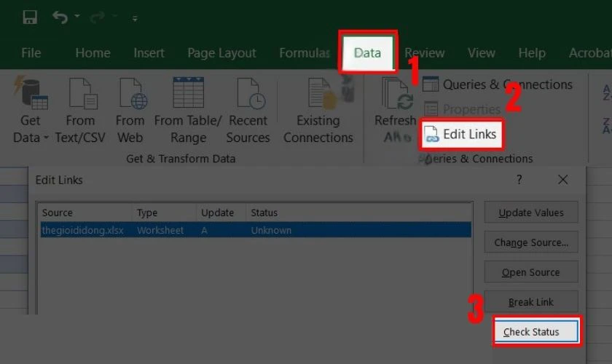
Task: Click the Help question mark in Edit Links dialog
Action: [x=519, y=180]
